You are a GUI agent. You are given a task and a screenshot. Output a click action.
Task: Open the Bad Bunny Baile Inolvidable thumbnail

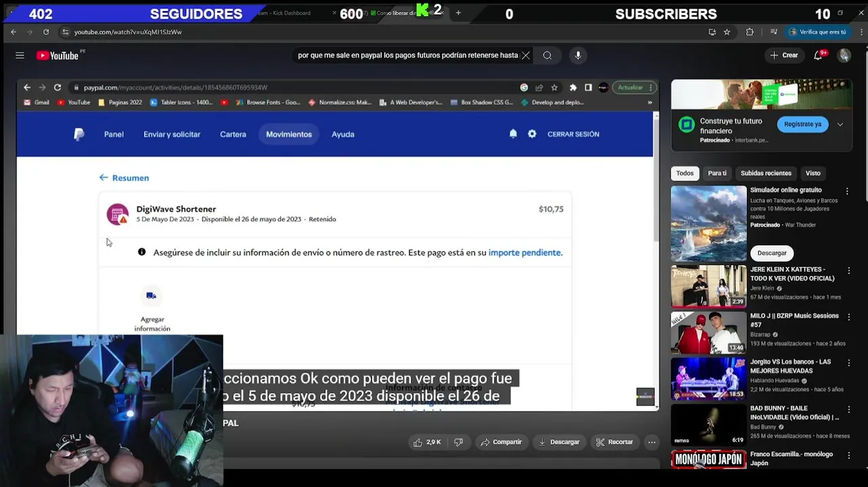(x=708, y=425)
